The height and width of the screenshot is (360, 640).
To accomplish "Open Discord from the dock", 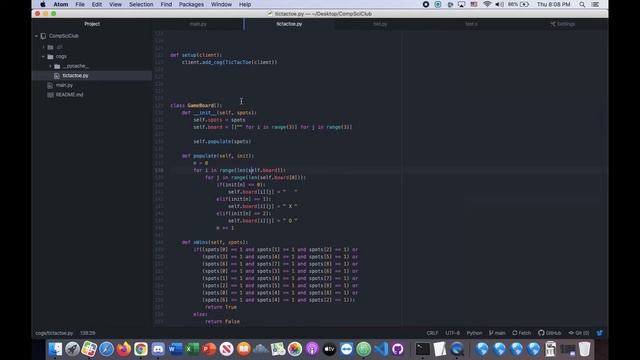I will pyautogui.click(x=158, y=349).
